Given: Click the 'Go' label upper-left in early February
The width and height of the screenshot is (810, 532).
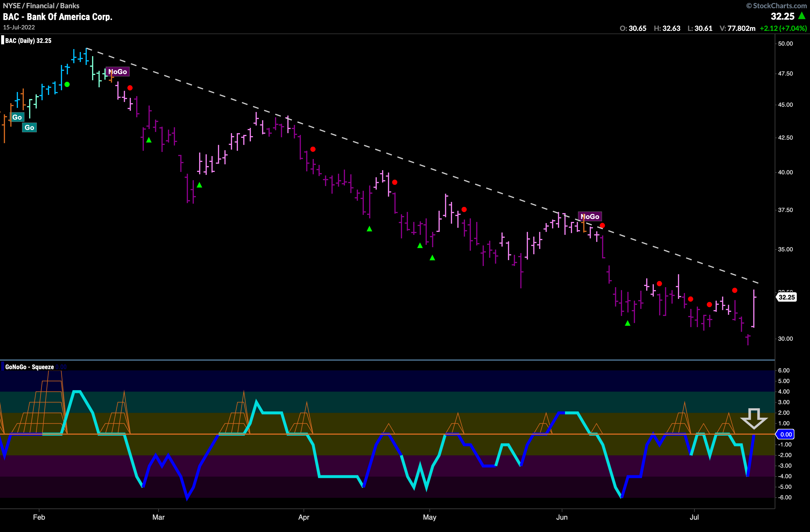Looking at the screenshot, I should coord(17,117).
